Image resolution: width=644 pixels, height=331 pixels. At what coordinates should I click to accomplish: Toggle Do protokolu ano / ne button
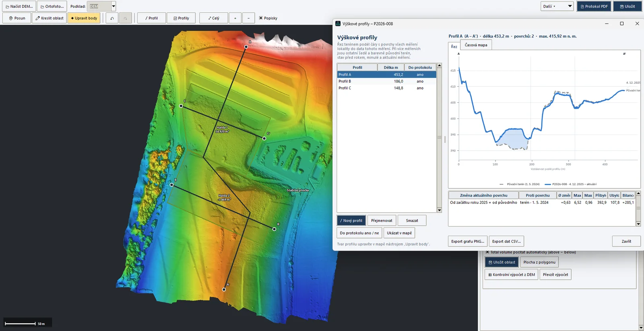[359, 233]
